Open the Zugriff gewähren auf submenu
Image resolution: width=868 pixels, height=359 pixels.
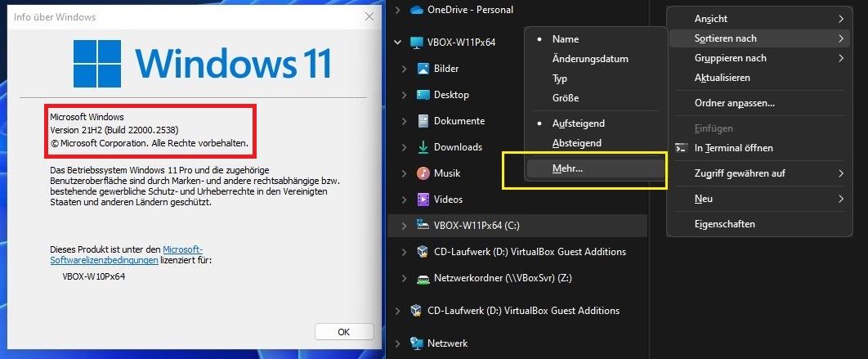759,173
